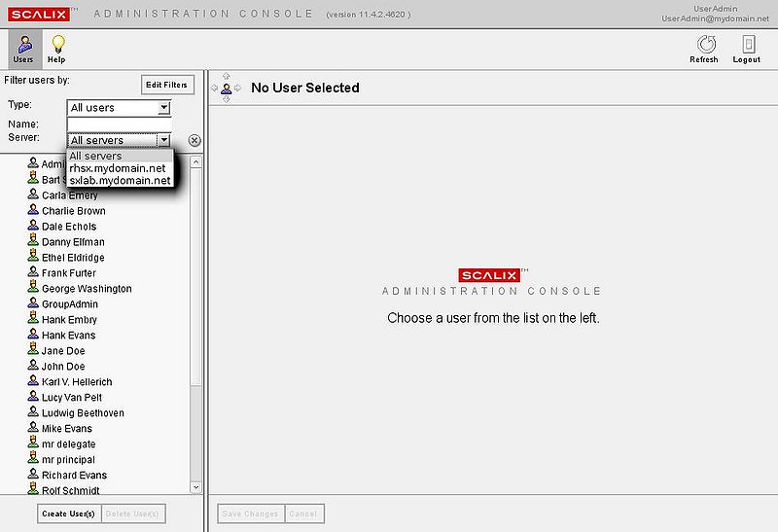Click the icon beside Charlie Brown
The height and width of the screenshot is (532, 778).
coord(32,211)
